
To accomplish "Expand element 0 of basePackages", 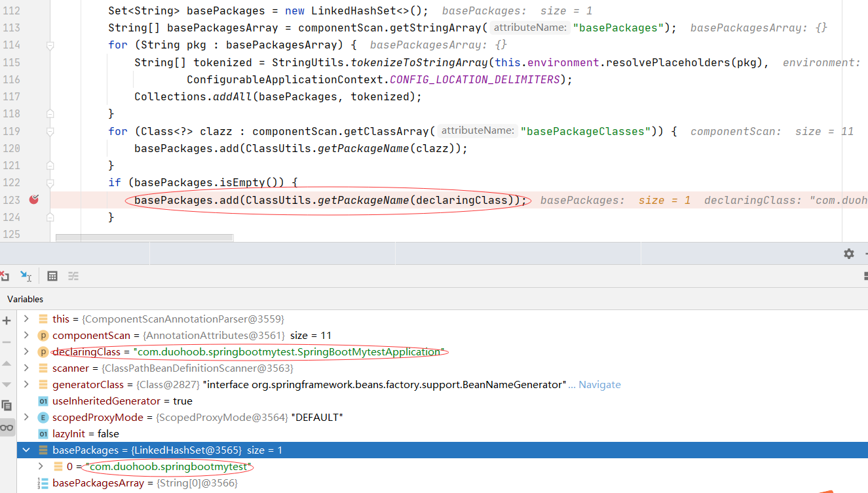I will click(x=41, y=467).
